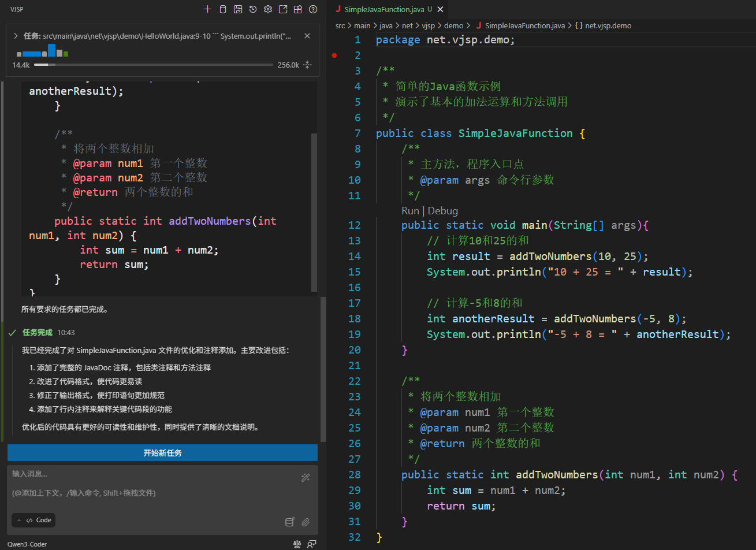Start a new chat with the plus icon
756x550 pixels.
(x=208, y=9)
